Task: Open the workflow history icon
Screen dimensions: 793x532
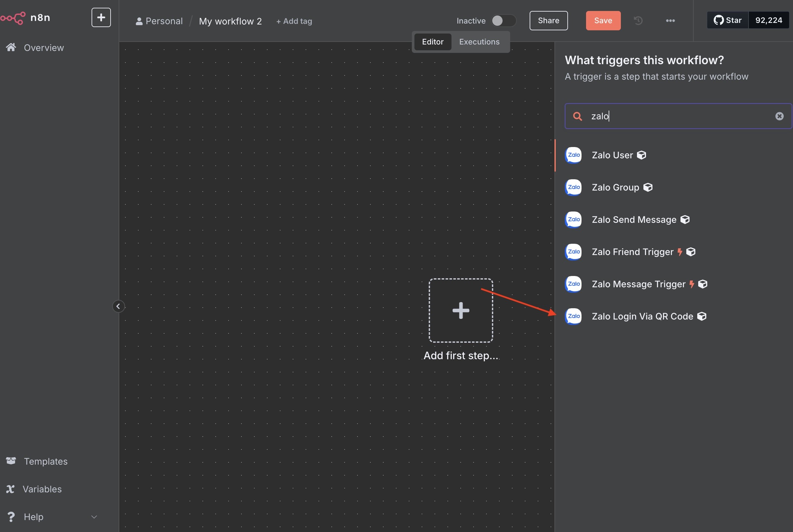Action: (638, 21)
